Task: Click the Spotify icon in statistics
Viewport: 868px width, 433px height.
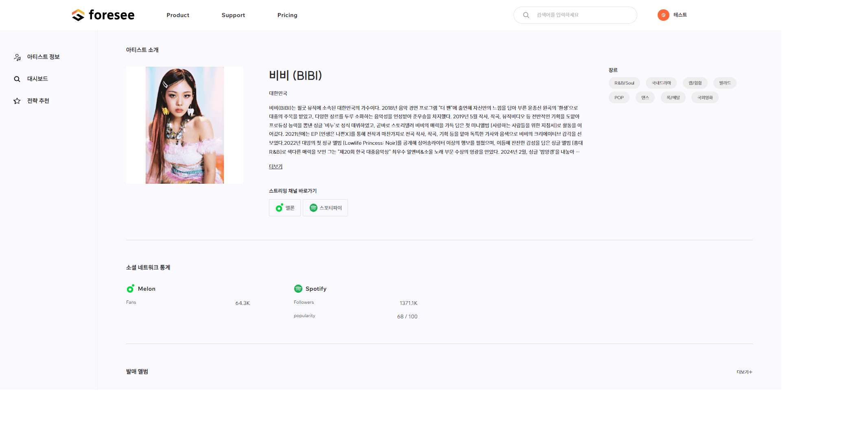Action: tap(298, 289)
